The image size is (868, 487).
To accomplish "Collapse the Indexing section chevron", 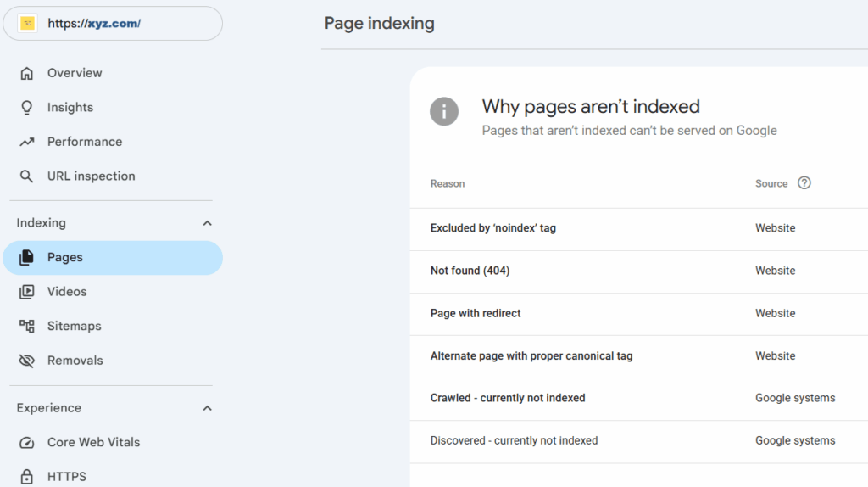I will click(207, 223).
